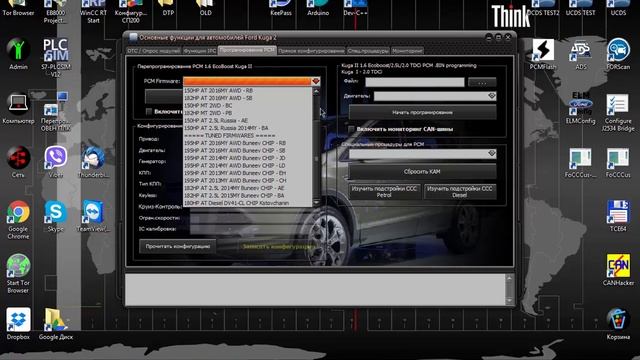This screenshot has width=640, height=360.
Task: Click the Начать программирование button
Action: tap(422, 112)
